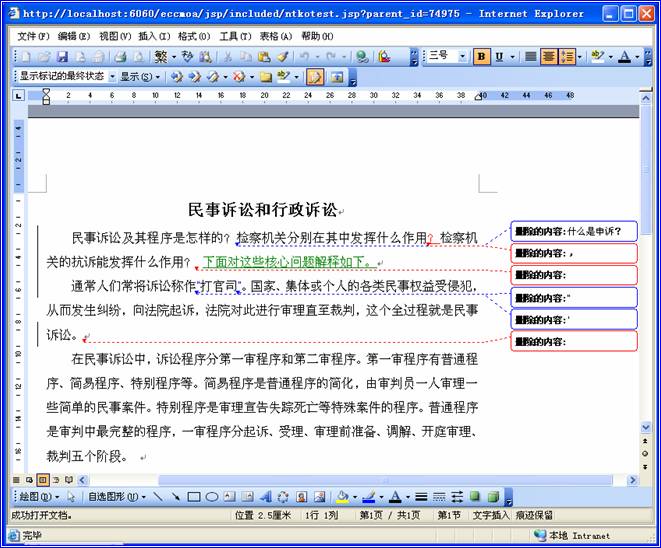Open the font size dropdown showing 三号

click(446, 57)
